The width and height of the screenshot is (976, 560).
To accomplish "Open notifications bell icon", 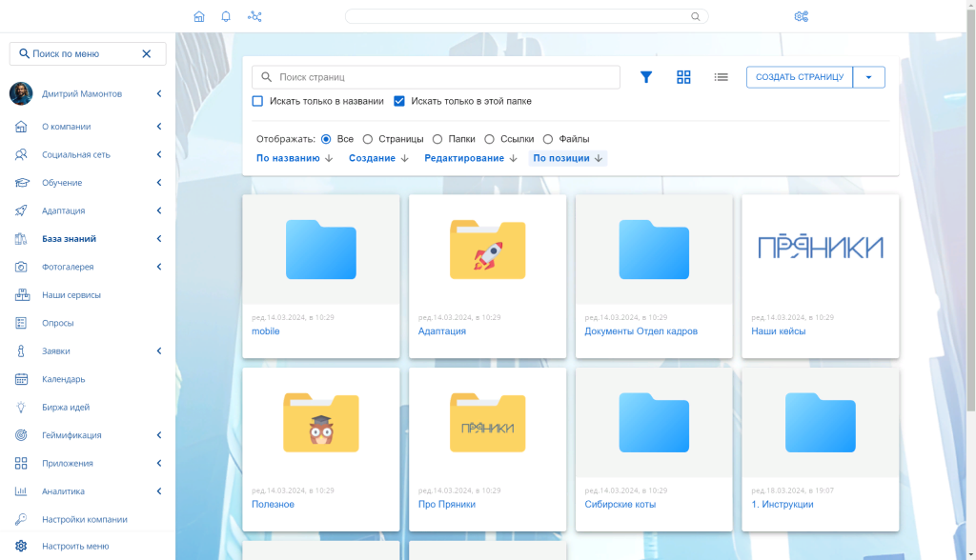I will click(226, 16).
